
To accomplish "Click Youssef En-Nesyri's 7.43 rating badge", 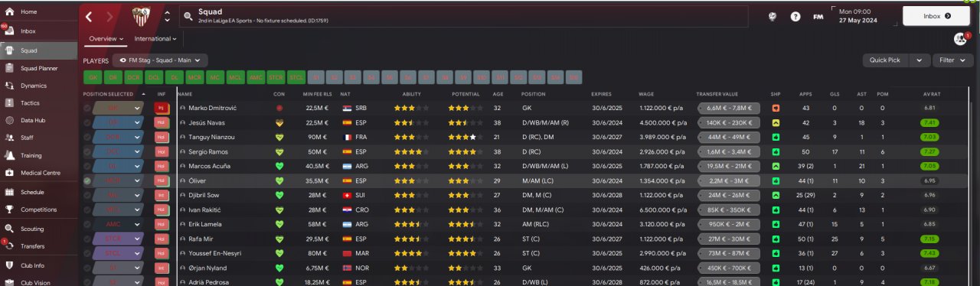I will pyautogui.click(x=929, y=253).
